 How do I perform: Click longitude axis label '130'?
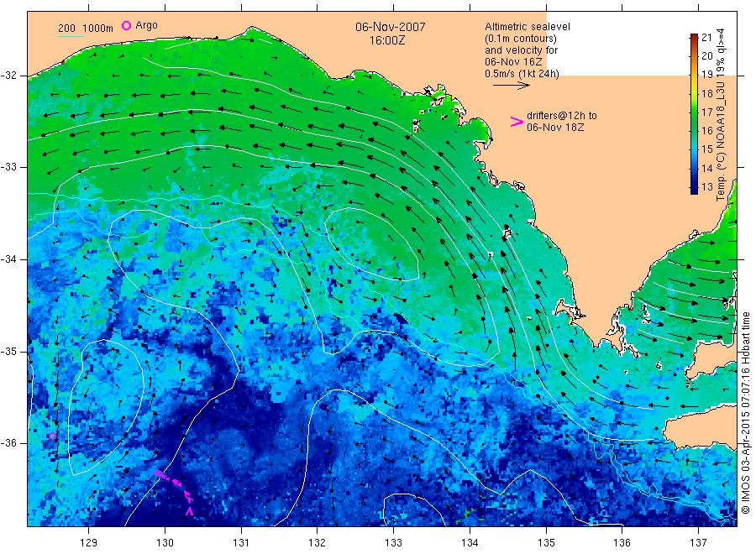[x=165, y=543]
